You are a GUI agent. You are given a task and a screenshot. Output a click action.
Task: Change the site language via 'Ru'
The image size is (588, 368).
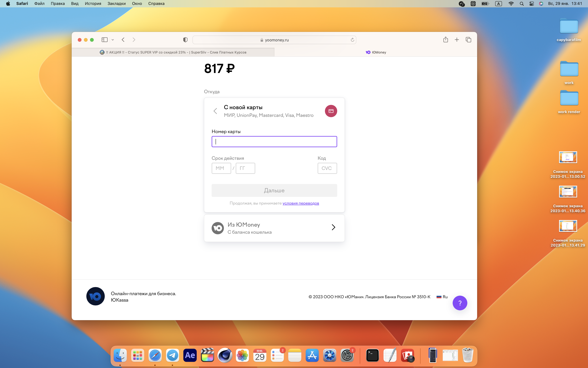coord(442,297)
